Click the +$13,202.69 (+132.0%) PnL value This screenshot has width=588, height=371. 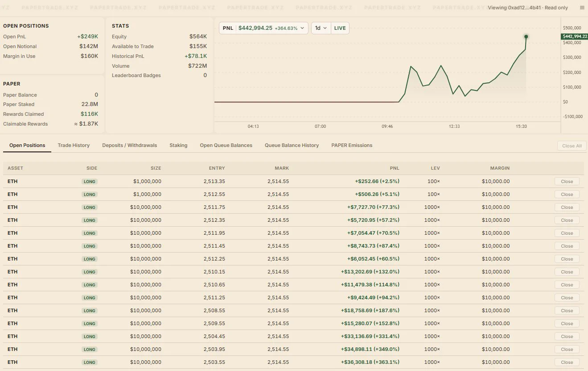pyautogui.click(x=370, y=272)
